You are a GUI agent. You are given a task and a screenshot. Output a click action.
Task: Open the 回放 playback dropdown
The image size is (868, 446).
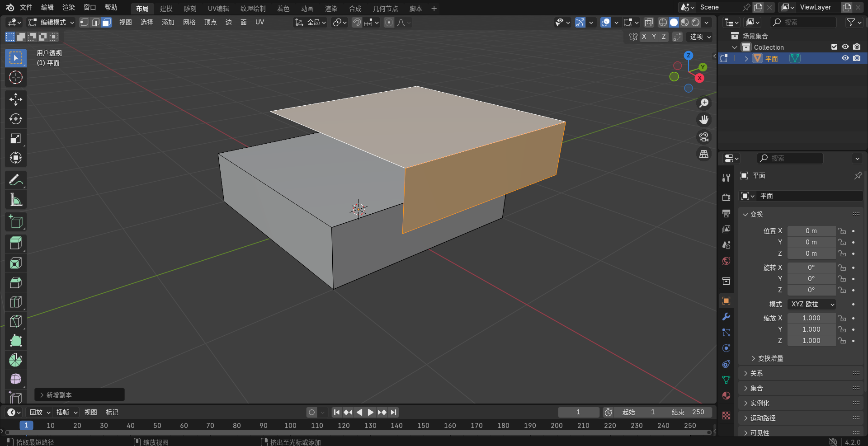click(x=40, y=412)
